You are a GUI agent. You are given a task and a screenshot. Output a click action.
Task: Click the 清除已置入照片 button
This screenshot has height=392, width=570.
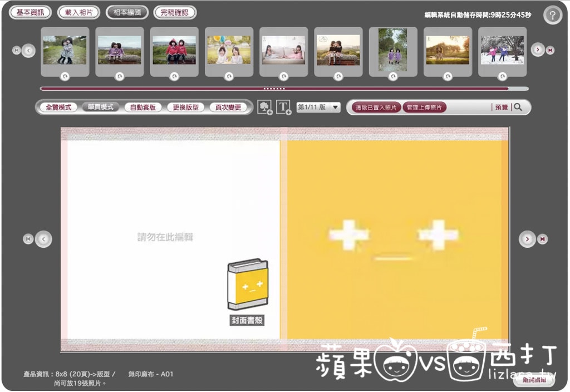click(x=376, y=107)
